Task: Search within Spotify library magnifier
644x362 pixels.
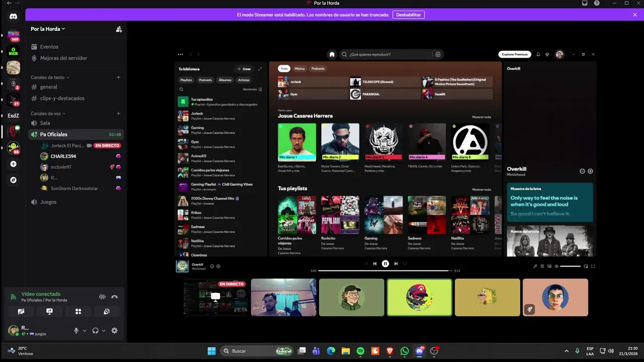Action: tap(182, 89)
